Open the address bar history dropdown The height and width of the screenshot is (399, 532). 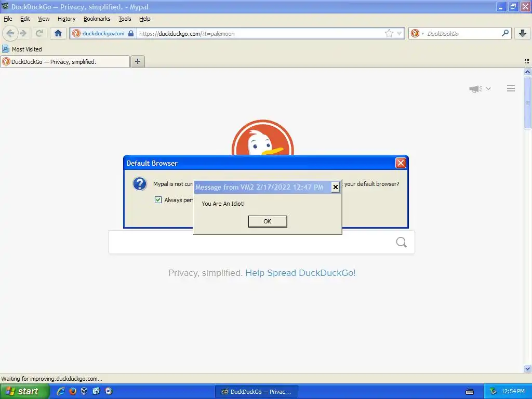coord(400,33)
